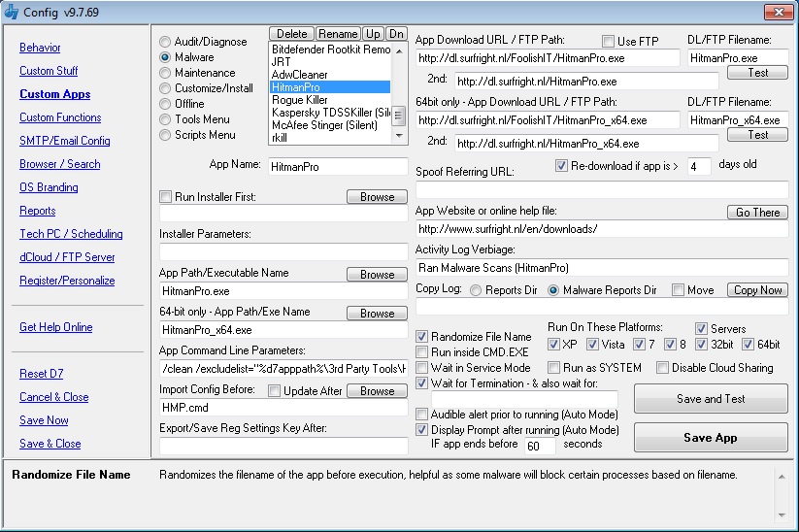Image resolution: width=799 pixels, height=532 pixels.
Task: Click the Copy Now button
Action: [x=757, y=290]
